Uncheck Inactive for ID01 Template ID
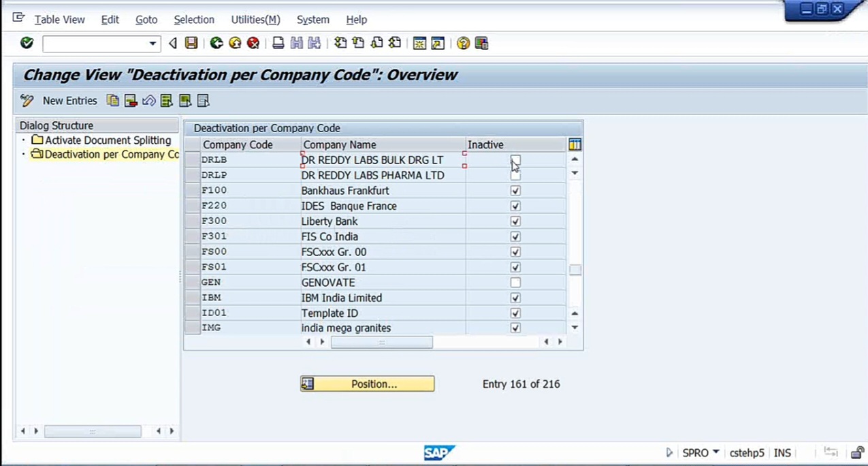868x466 pixels. click(x=515, y=313)
